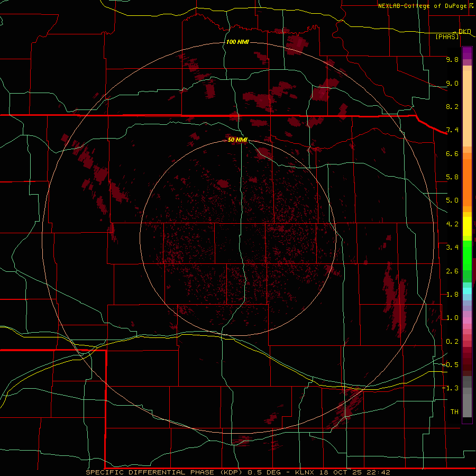Click the SPECIFIC DIFFERENTIAL PHASE (KDP) caption text
This screenshot has height=476, width=476.
[164, 472]
